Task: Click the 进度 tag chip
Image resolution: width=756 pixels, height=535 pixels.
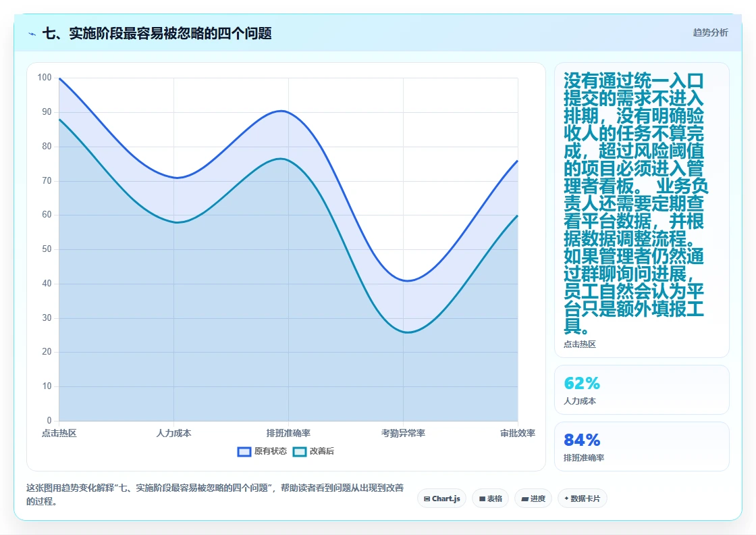Action: point(533,499)
